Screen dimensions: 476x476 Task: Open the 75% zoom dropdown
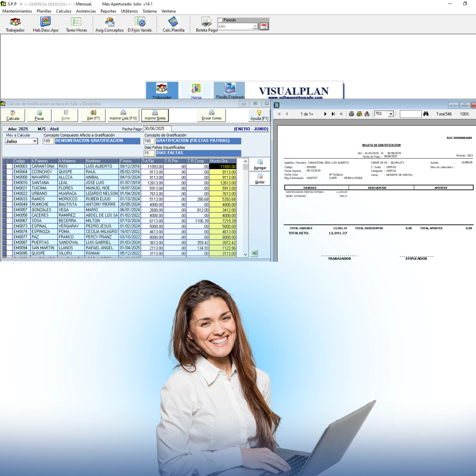tap(391, 114)
